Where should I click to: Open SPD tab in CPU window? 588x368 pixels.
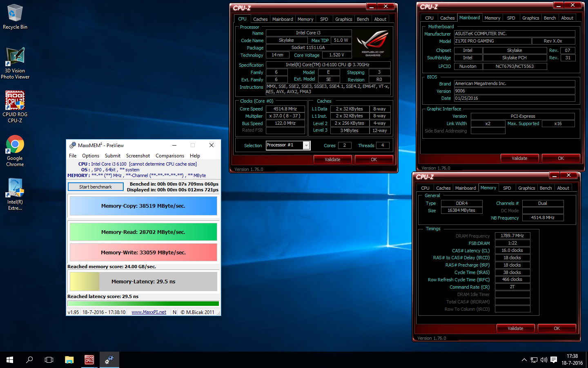tap(324, 19)
